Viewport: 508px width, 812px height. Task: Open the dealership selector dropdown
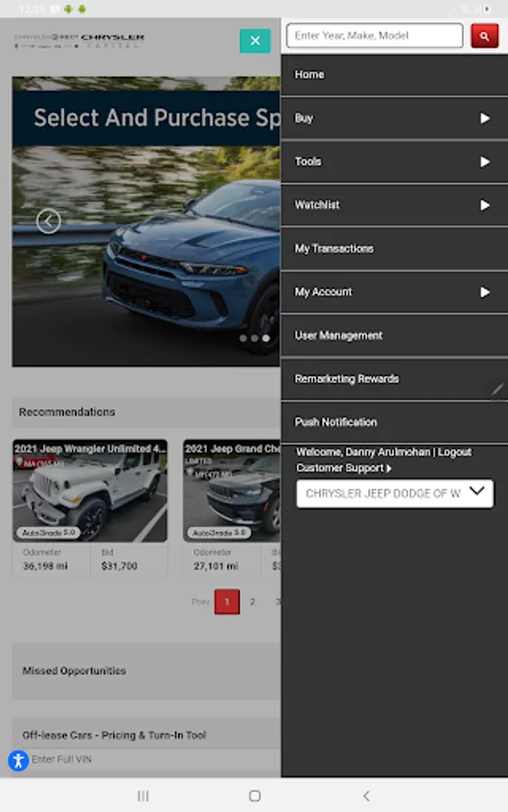394,493
